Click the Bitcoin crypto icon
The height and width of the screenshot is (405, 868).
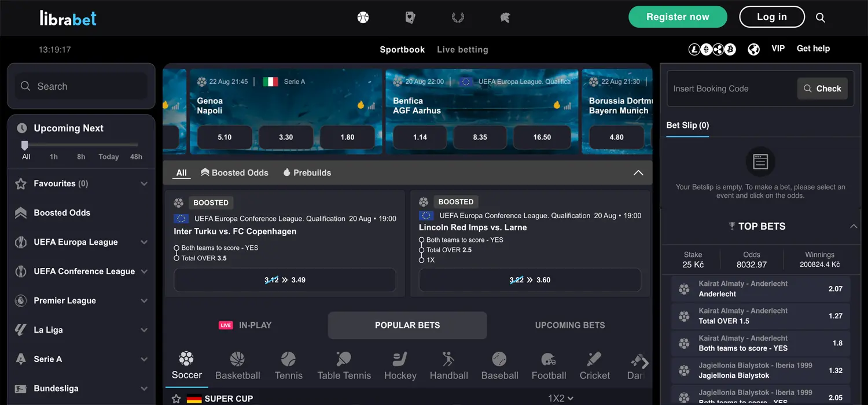point(730,50)
